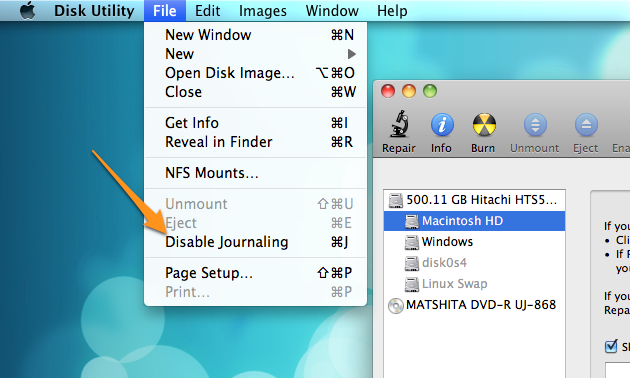This screenshot has width=630, height=378.
Task: Select Linux Swap in disk list
Action: [x=475, y=284]
